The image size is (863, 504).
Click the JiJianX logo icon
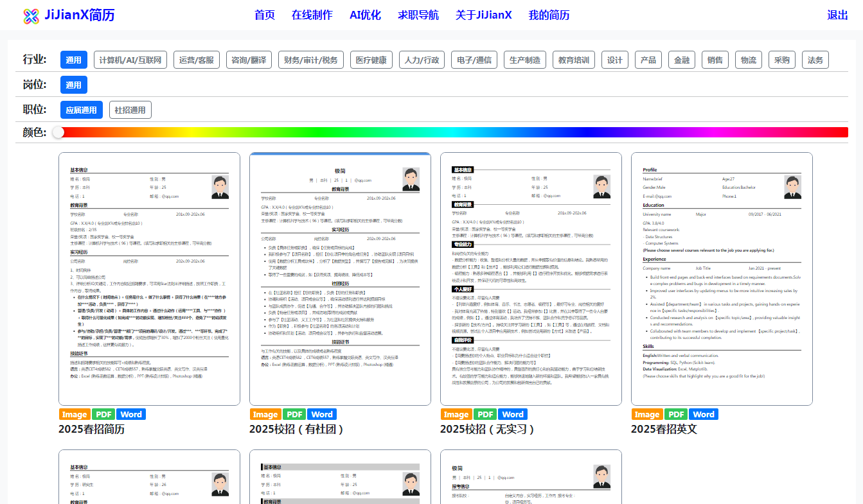point(31,15)
